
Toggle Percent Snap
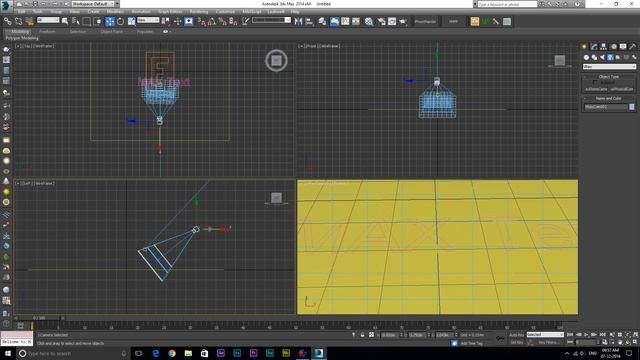222,21
